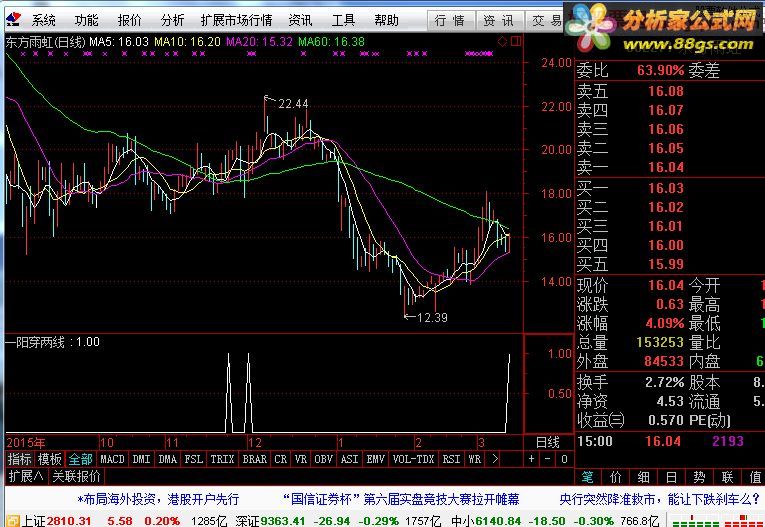Open the 分析 menu
Image resolution: width=765 pixels, height=527 pixels.
pos(172,20)
